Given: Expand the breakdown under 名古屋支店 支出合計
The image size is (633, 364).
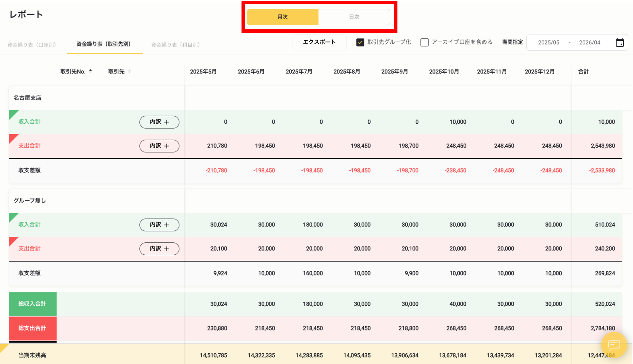Looking at the screenshot, I should [159, 146].
